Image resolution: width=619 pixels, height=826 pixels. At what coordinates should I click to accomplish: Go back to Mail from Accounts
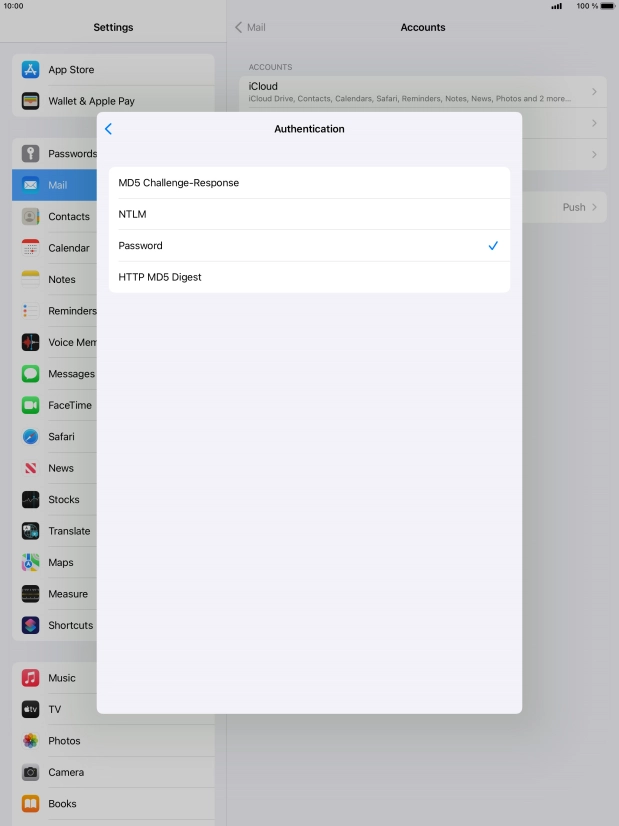coord(250,27)
